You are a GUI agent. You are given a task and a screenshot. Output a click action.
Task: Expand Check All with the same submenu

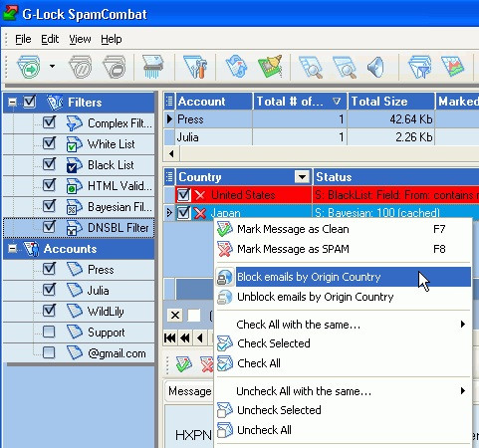coord(463,325)
